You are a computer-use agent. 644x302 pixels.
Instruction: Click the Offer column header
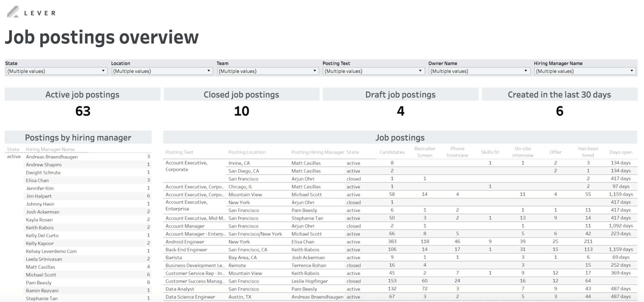pyautogui.click(x=555, y=152)
